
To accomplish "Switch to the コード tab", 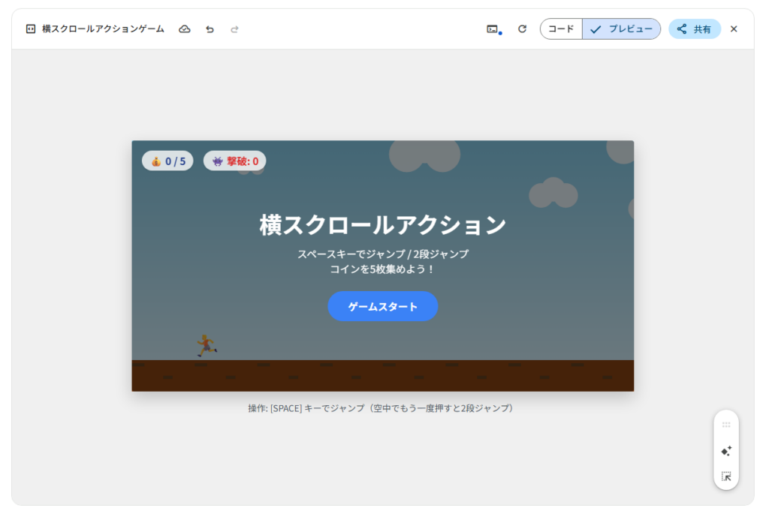I will point(561,29).
